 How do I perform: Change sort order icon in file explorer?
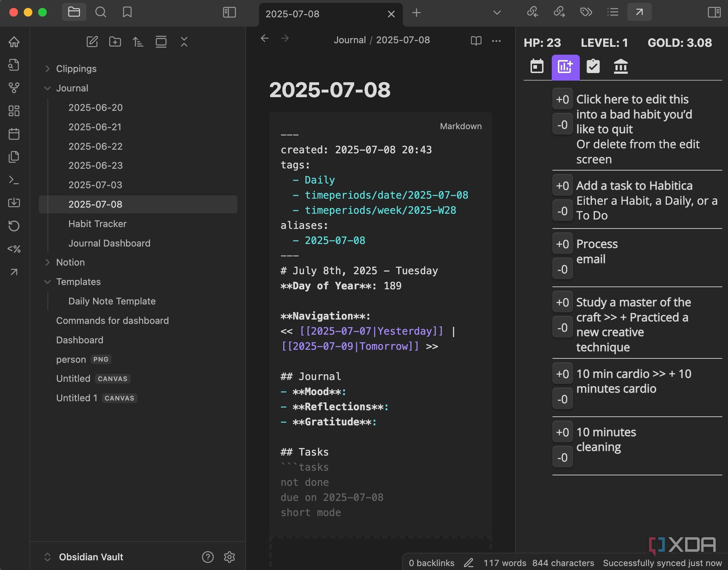(138, 42)
